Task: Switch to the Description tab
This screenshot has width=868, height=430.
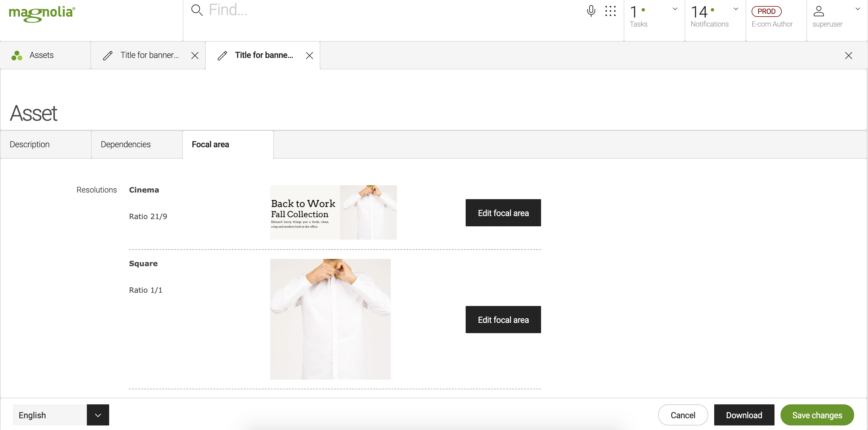Action: pyautogui.click(x=30, y=144)
